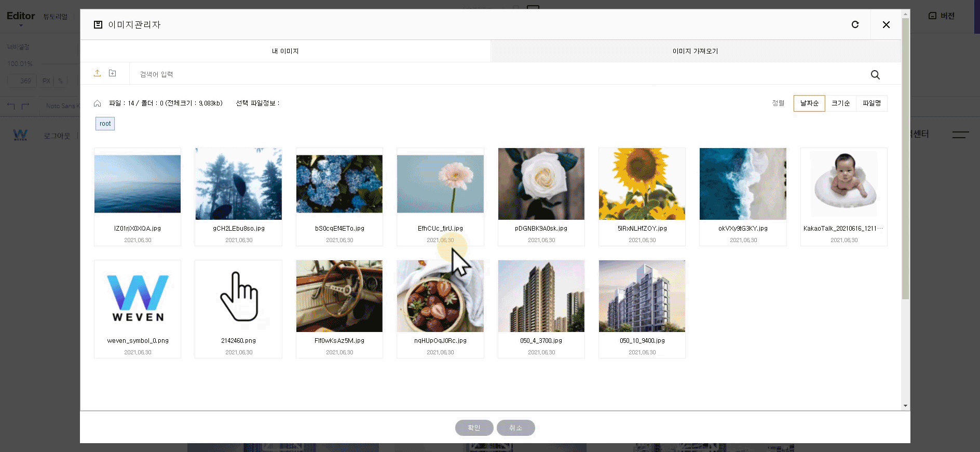The width and height of the screenshot is (980, 452).
Task: Refresh the image manager list
Action: coord(855,24)
